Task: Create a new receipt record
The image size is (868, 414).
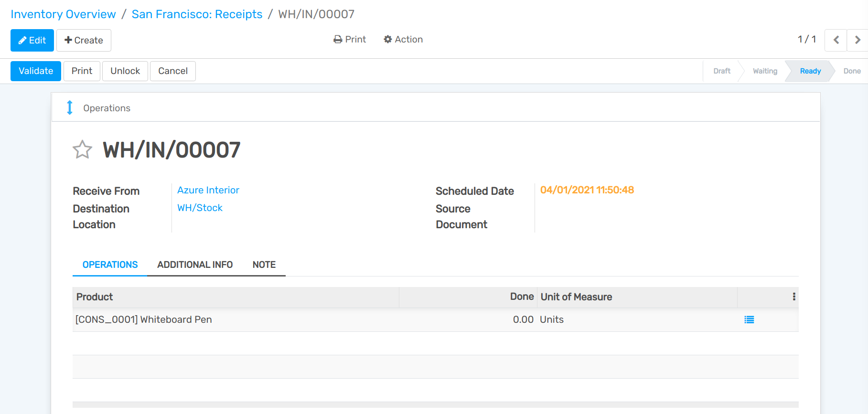Action: click(84, 40)
